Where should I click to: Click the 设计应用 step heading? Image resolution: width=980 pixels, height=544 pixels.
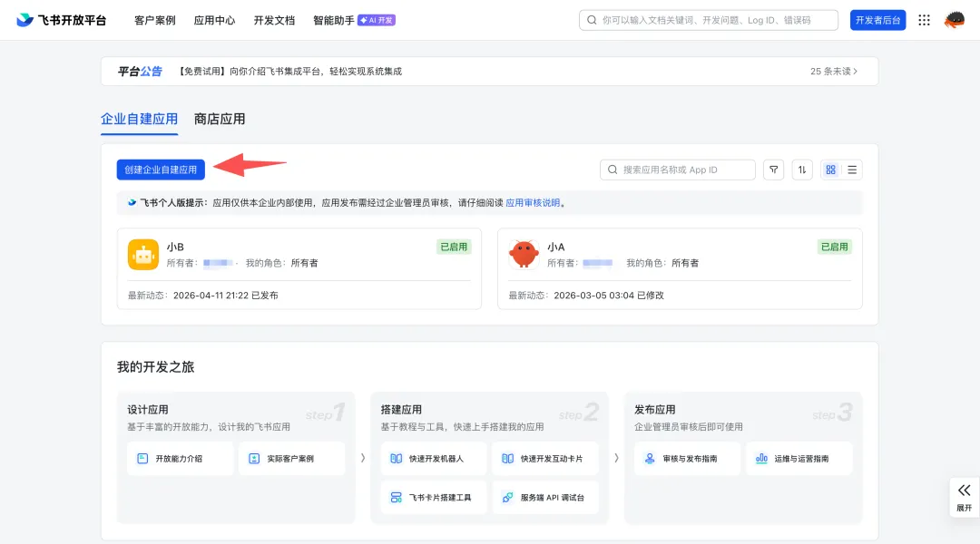click(148, 410)
